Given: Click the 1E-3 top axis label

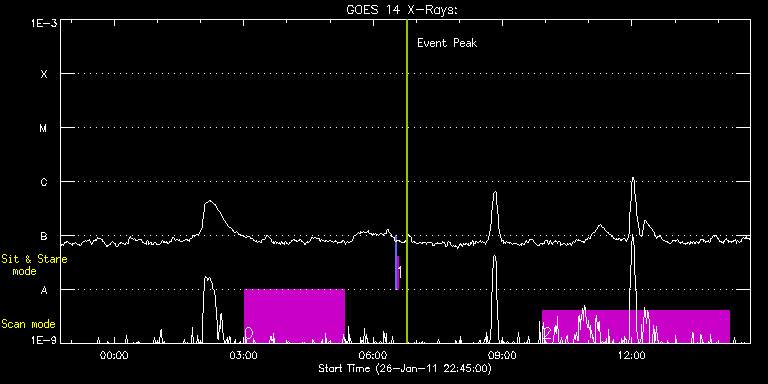Looking at the screenshot, I should (x=44, y=23).
